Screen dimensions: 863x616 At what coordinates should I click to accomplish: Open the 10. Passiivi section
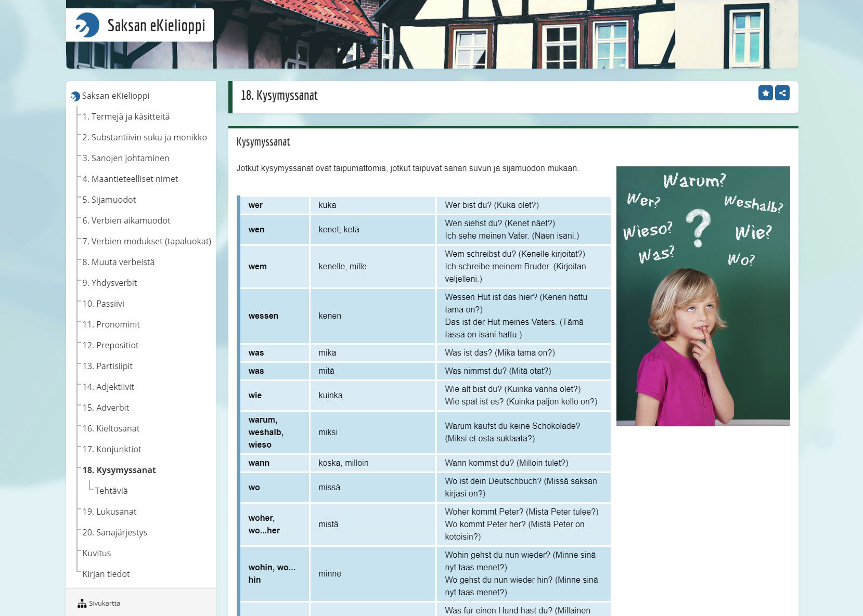[103, 304]
